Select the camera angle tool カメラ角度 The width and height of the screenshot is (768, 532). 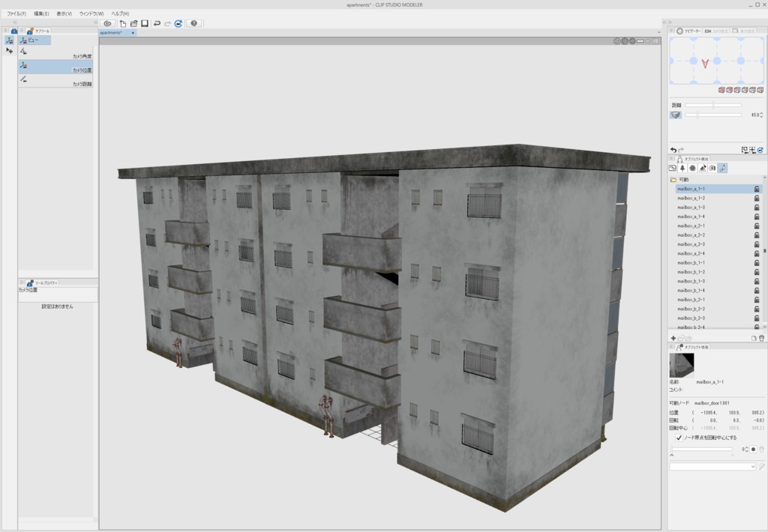point(56,54)
